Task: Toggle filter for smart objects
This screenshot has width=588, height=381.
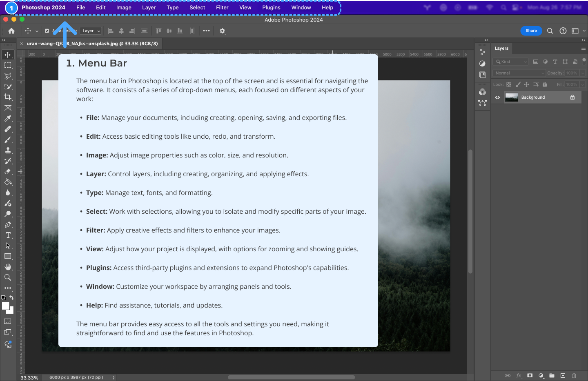Action: [575, 62]
